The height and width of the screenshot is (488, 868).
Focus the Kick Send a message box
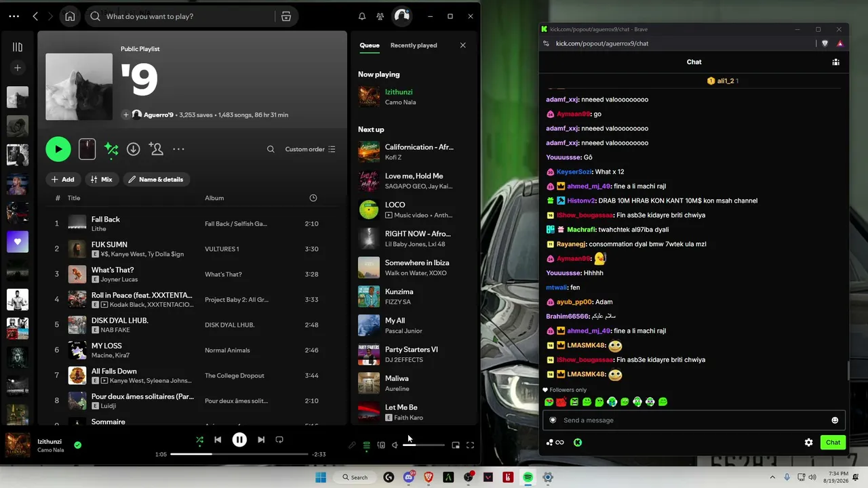point(694,420)
